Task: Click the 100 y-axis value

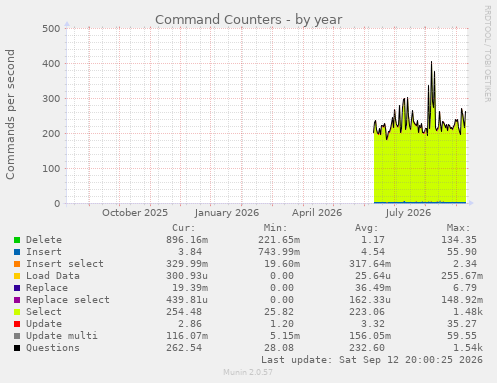Action: [51, 169]
